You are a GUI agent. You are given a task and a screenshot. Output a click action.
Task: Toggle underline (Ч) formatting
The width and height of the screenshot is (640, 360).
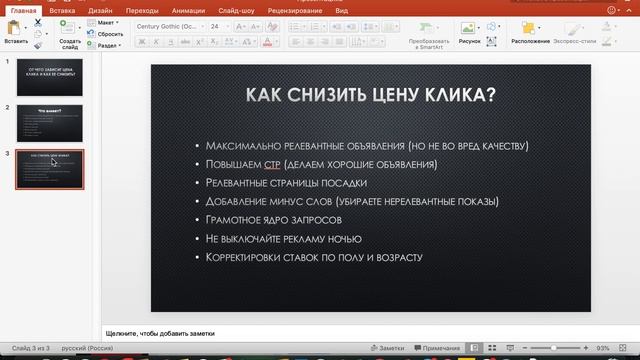[171, 42]
